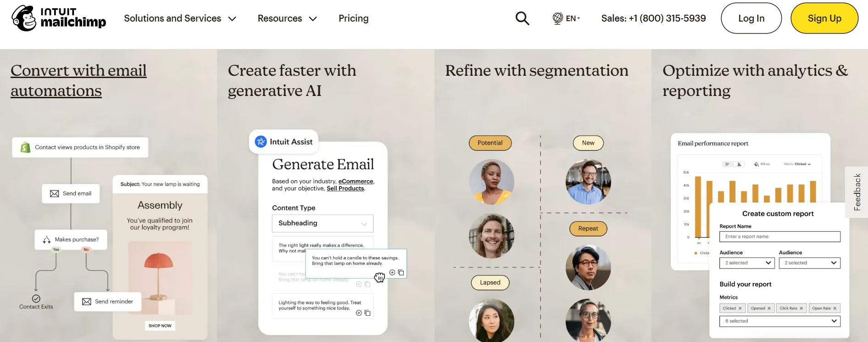Switch report to vertical bar chart view
This screenshot has height=342, width=868.
[x=739, y=164]
